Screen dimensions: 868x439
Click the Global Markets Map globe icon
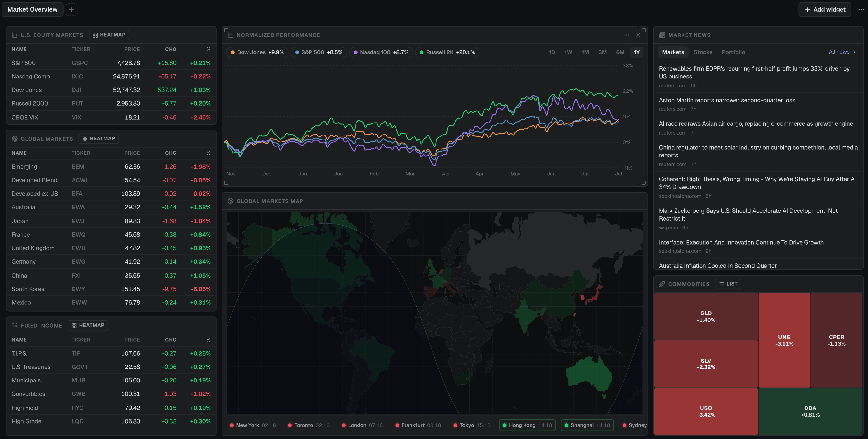[231, 201]
